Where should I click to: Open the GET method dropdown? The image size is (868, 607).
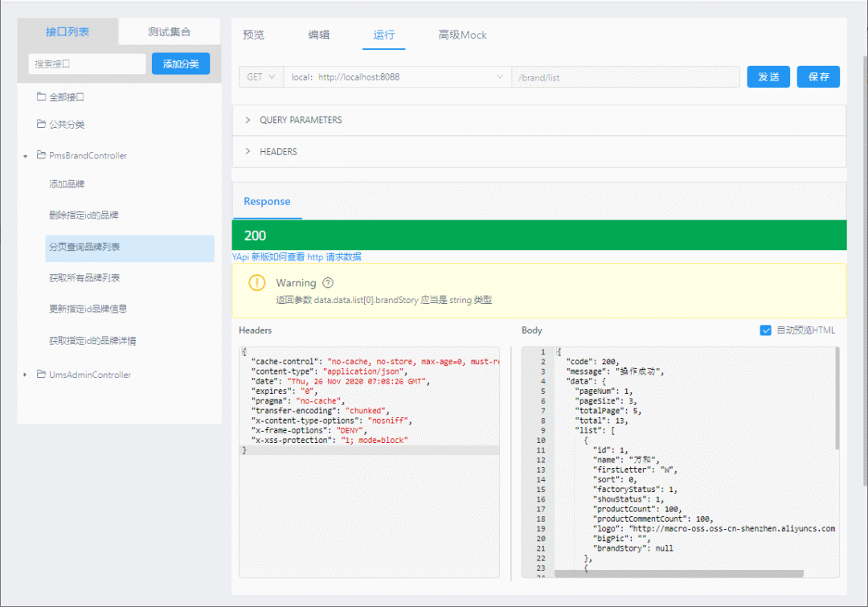tap(260, 77)
